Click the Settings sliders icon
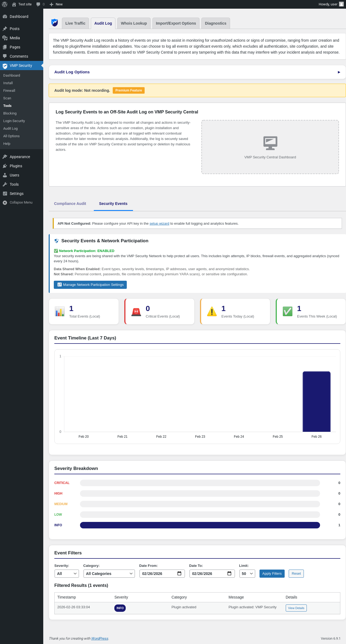 pyautogui.click(x=5, y=194)
